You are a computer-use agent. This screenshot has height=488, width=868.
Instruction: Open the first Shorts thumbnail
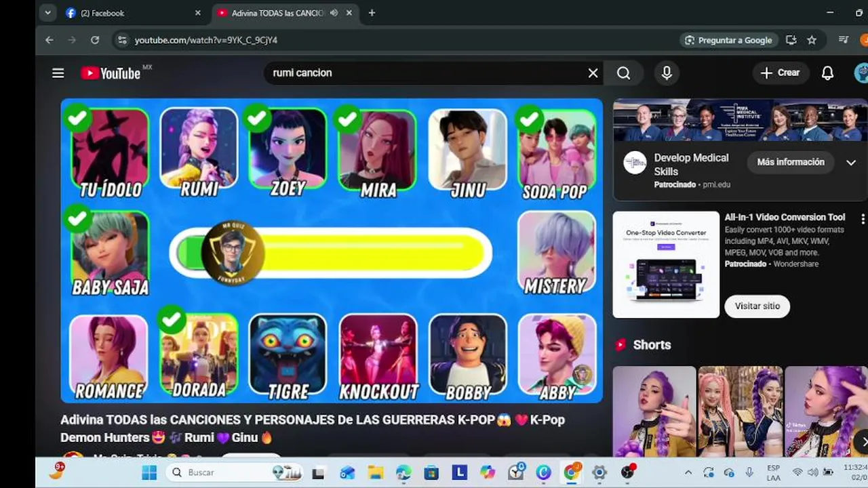654,411
